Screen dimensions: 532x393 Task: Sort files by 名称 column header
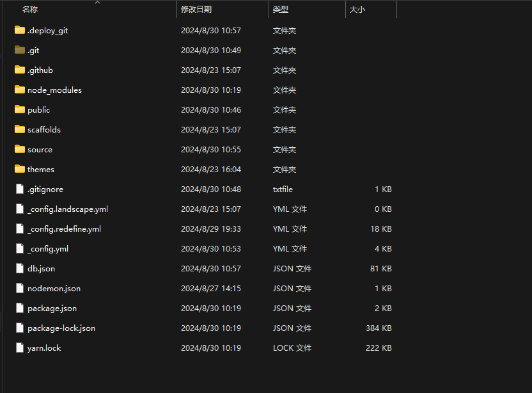click(x=30, y=10)
